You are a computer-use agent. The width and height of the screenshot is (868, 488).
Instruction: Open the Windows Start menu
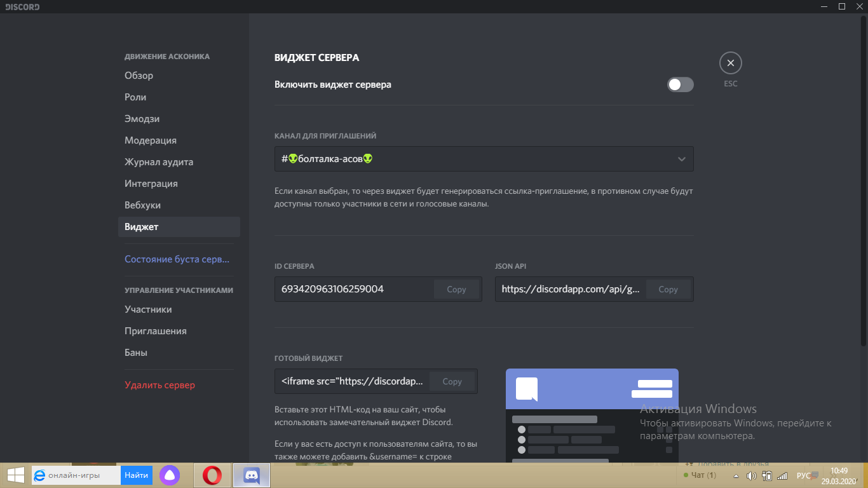(15, 475)
